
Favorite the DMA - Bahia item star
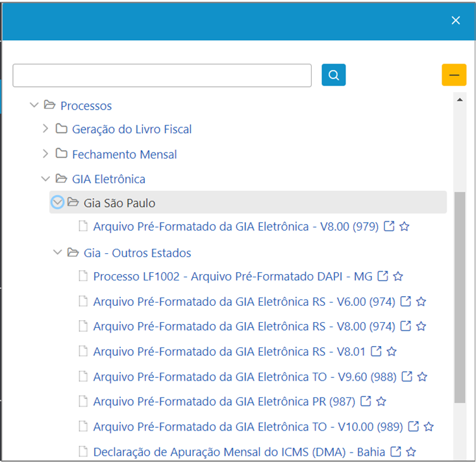pyautogui.click(x=410, y=451)
